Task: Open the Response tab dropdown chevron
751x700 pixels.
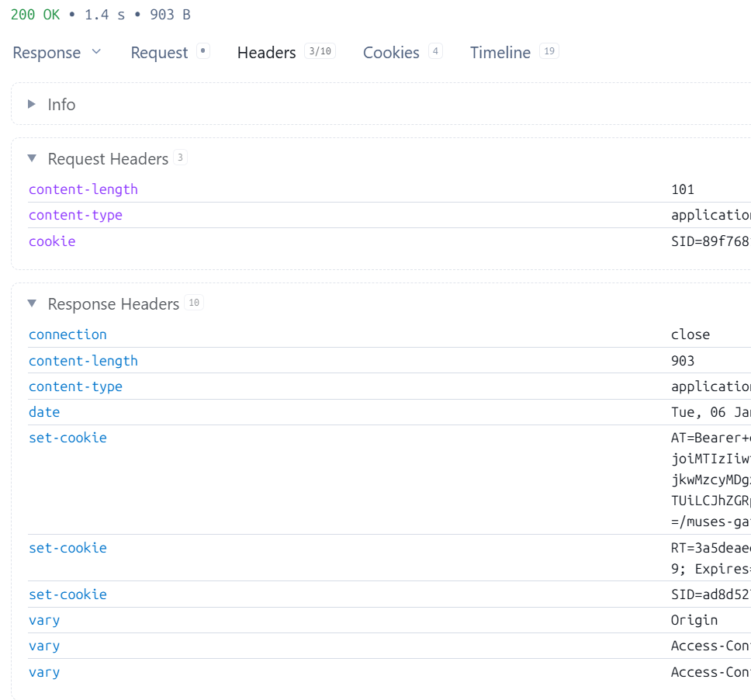Action: (96, 52)
